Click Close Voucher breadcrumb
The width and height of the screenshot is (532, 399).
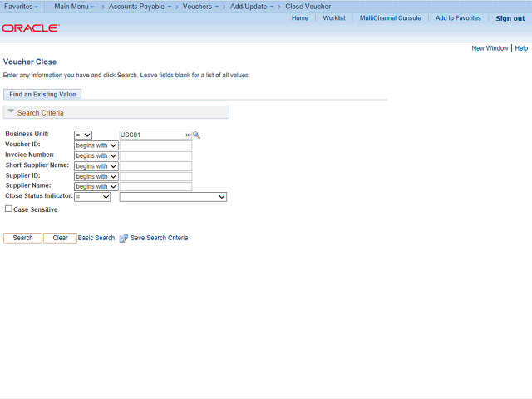point(308,7)
